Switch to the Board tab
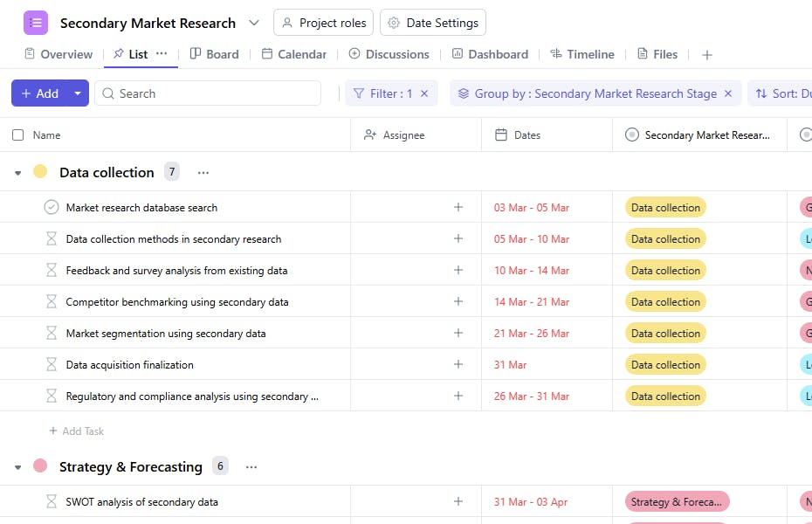812x524 pixels. coord(214,54)
